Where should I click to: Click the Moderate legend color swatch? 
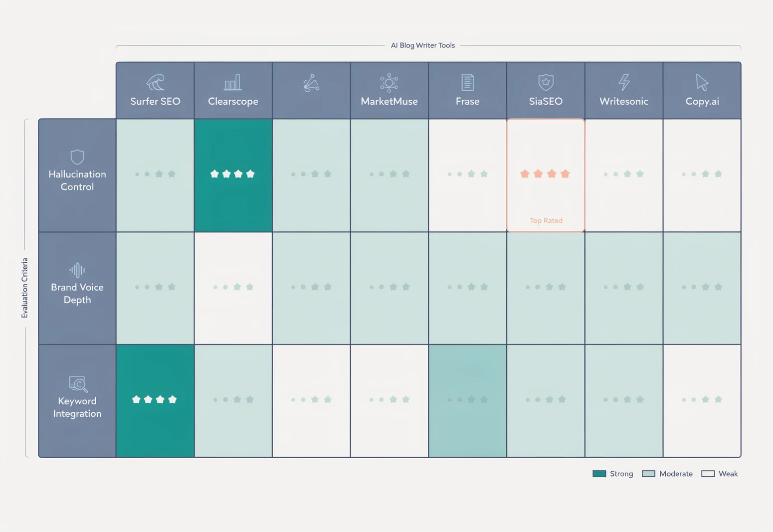pos(648,474)
